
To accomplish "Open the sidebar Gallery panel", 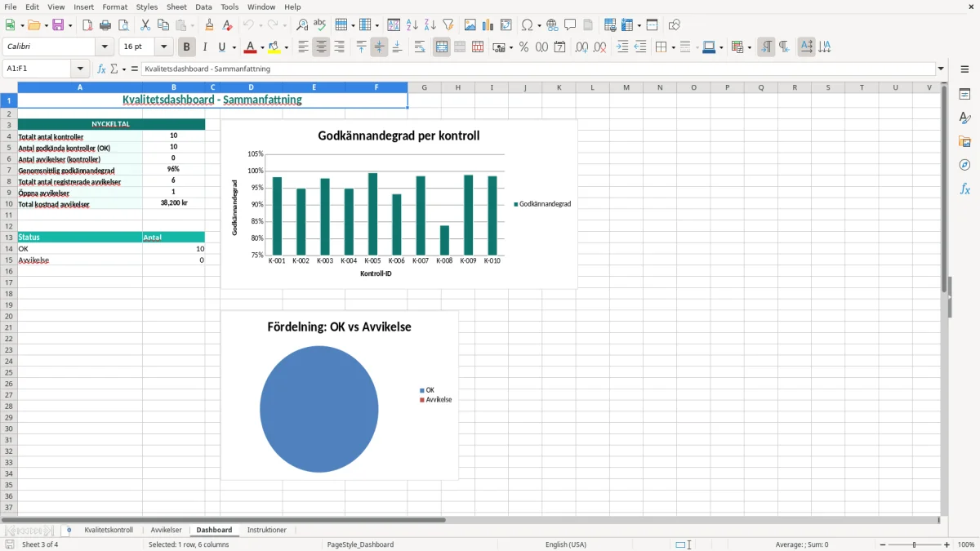I will point(964,141).
